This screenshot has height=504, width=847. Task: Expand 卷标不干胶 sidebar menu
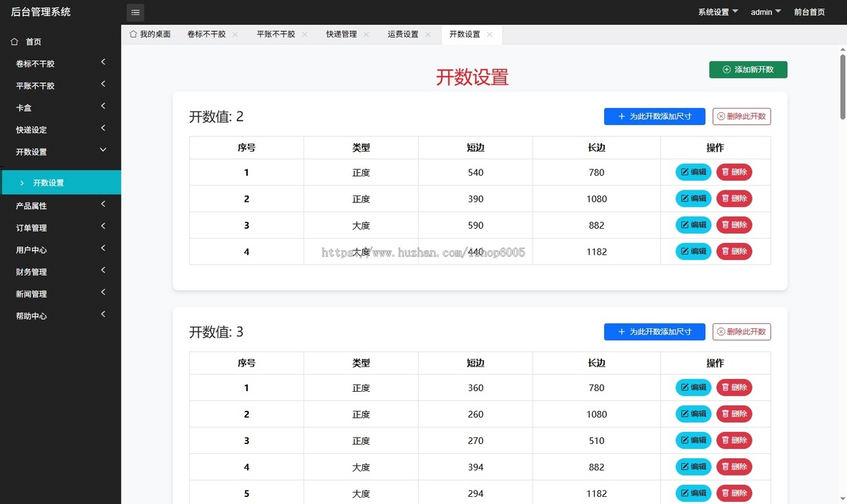pos(61,64)
